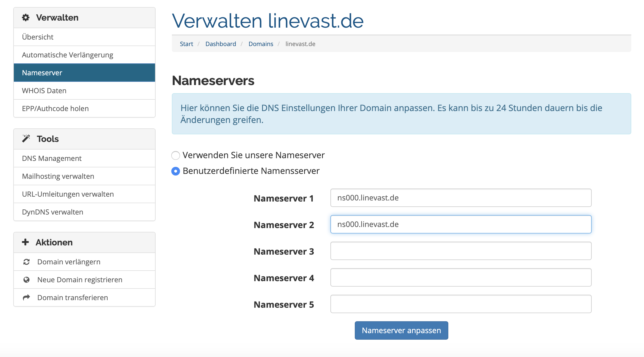Open the Übersicht menu item
This screenshot has width=644, height=357.
click(84, 37)
